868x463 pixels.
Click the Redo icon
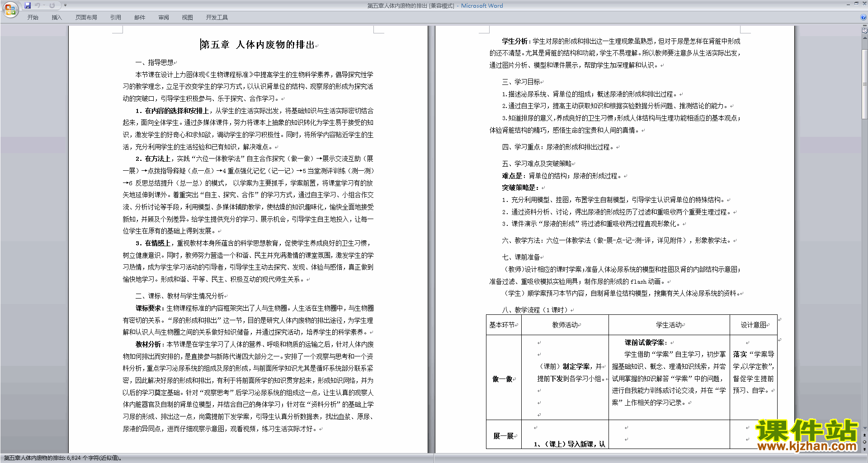click(52, 5)
